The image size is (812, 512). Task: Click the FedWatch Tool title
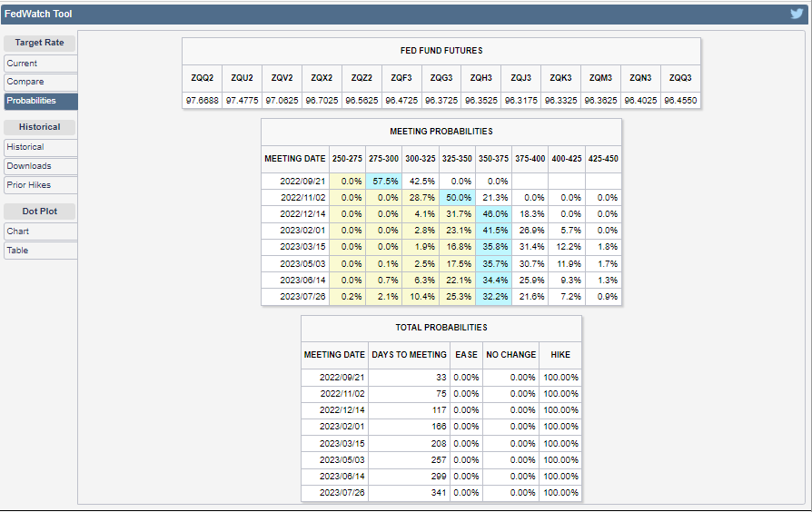[x=38, y=14]
